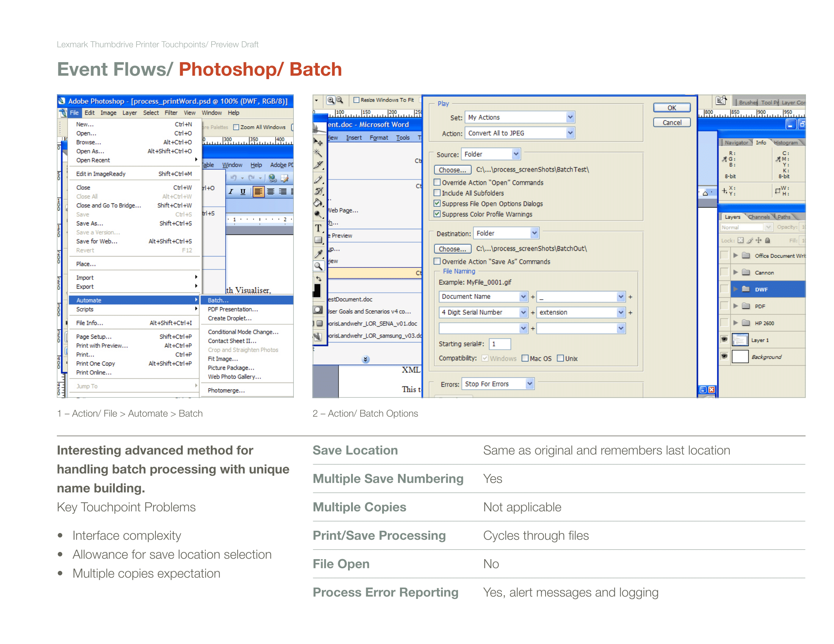Expand the Cannon layer group
This screenshot has width=834, height=644.
click(x=735, y=272)
